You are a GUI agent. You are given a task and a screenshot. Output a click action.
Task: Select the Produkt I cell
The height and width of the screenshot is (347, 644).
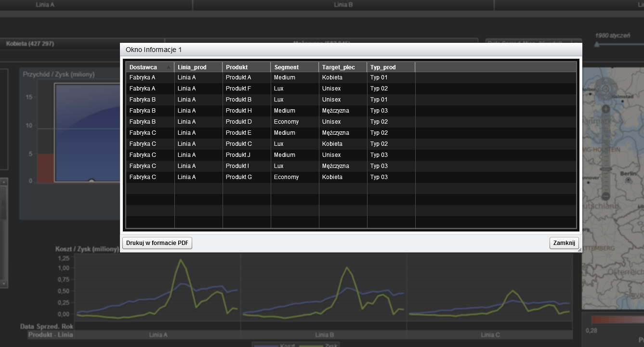point(246,166)
